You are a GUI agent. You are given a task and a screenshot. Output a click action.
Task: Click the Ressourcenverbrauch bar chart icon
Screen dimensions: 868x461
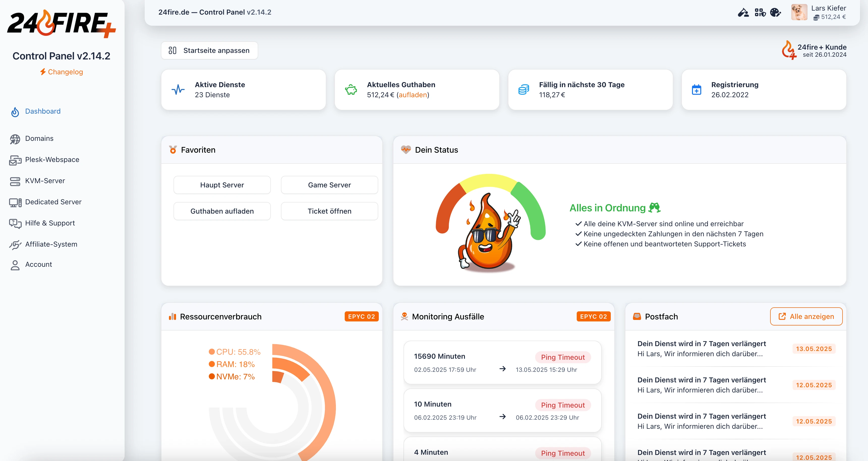click(172, 317)
